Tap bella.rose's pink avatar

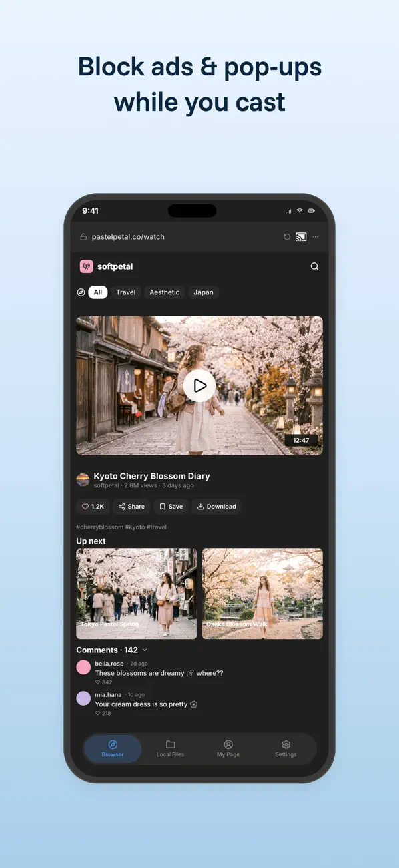click(x=83, y=667)
